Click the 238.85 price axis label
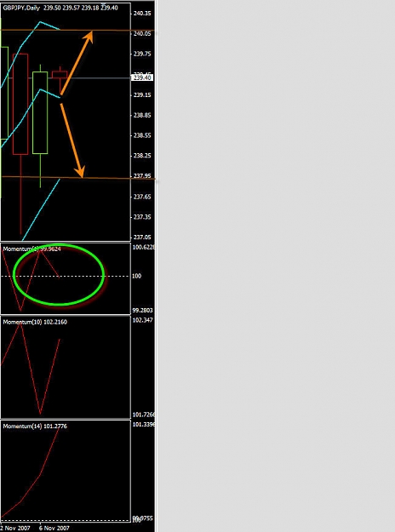 pyautogui.click(x=142, y=116)
